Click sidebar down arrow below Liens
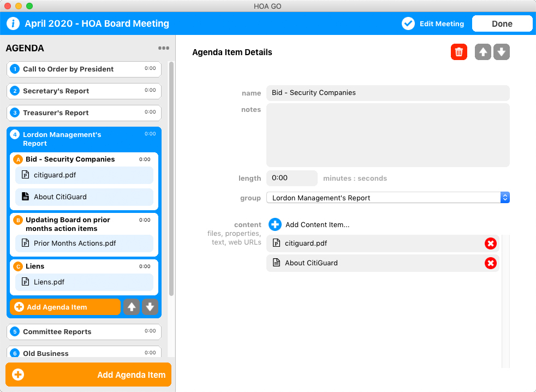This screenshot has width=536, height=392. point(150,307)
